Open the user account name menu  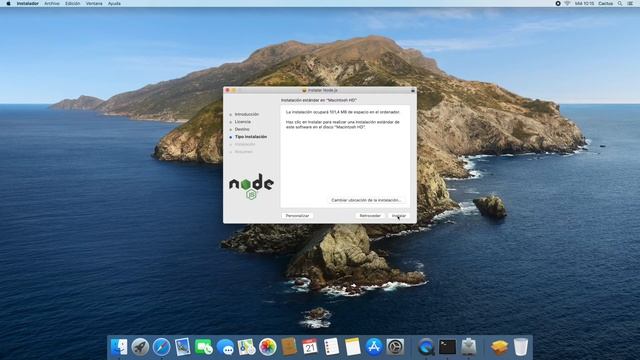(606, 3)
